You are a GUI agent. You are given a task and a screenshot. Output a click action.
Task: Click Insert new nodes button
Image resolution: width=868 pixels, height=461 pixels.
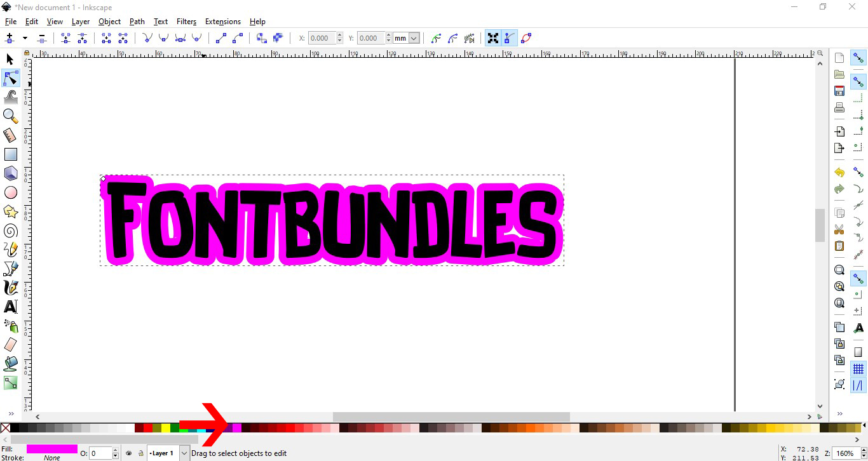click(10, 38)
